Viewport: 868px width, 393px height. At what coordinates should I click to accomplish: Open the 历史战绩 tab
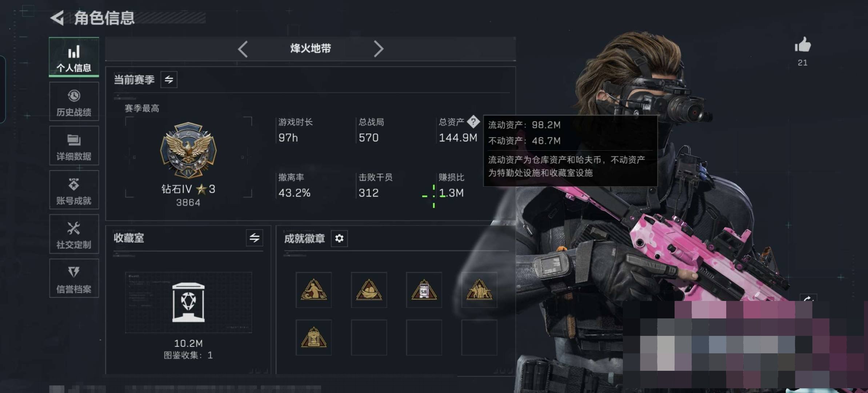pyautogui.click(x=74, y=102)
